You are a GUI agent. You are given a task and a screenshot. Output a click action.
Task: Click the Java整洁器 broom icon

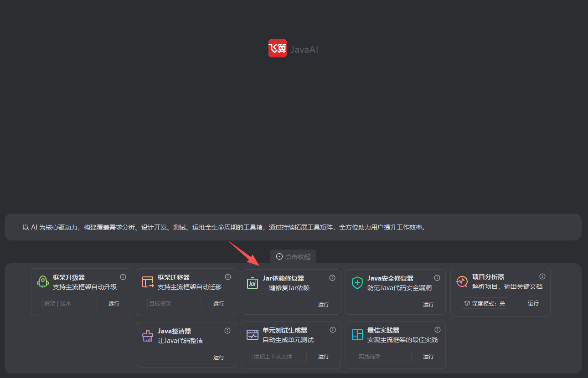point(148,336)
